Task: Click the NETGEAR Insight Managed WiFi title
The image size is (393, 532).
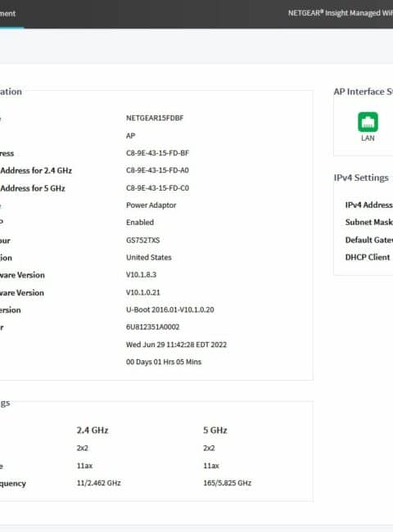Action: pos(341,13)
